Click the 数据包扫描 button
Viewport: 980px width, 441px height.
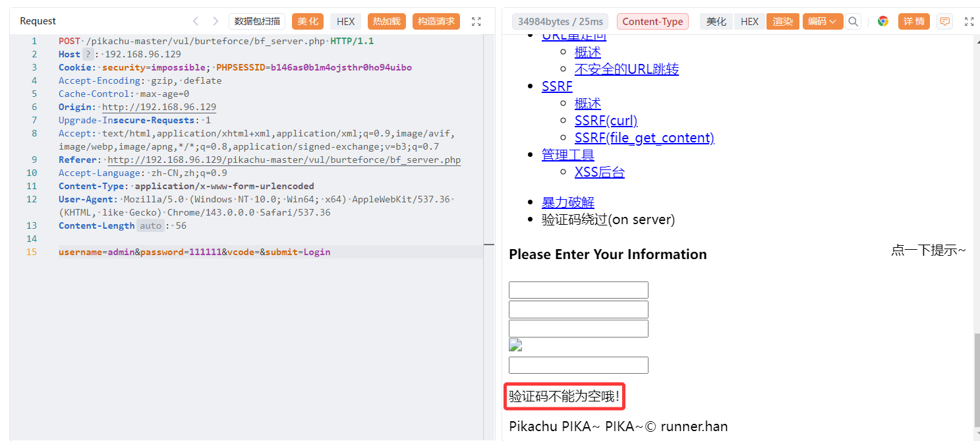pos(257,21)
